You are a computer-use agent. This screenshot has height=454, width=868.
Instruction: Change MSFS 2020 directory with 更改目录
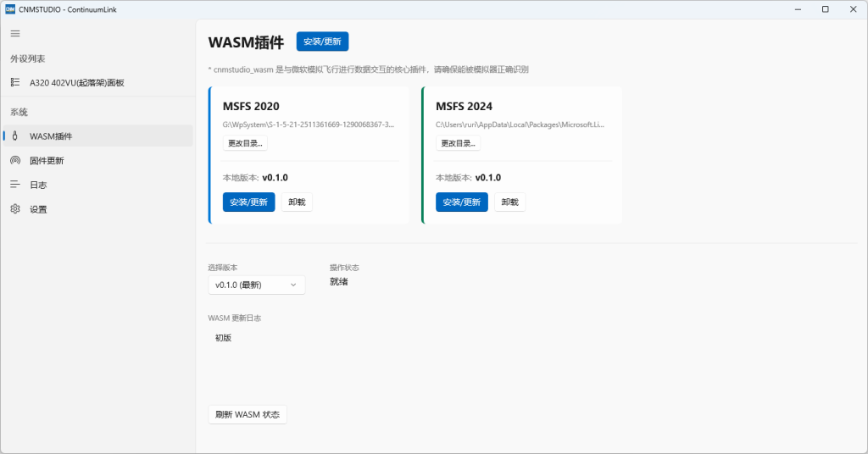pos(245,143)
